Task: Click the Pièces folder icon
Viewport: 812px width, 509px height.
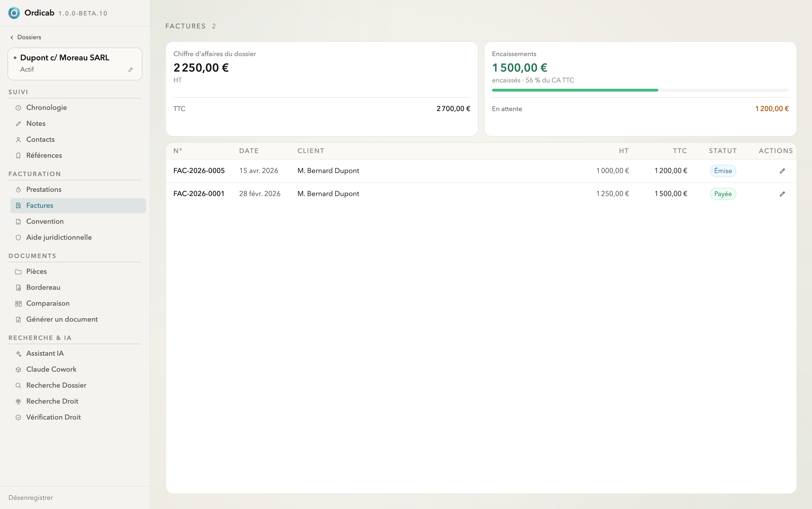Action: click(19, 272)
